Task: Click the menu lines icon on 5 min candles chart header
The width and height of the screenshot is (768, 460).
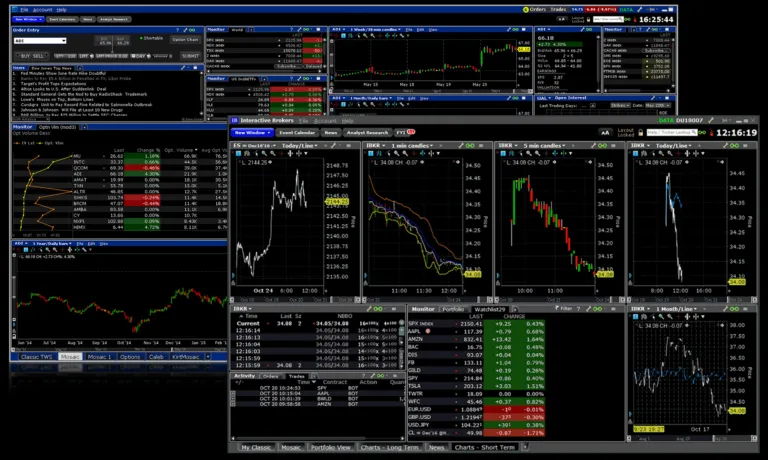Action: (x=613, y=145)
